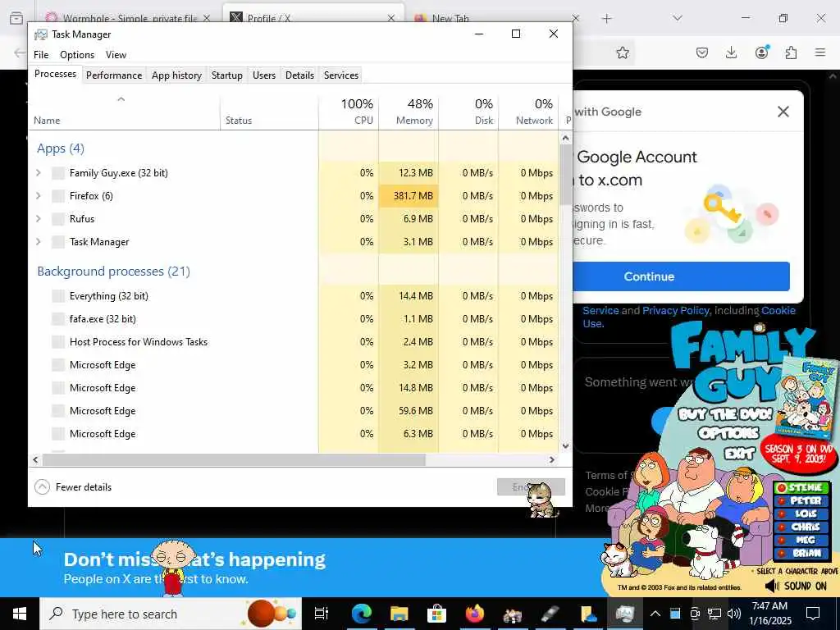Click the sort arrow above Name column

[x=121, y=99]
